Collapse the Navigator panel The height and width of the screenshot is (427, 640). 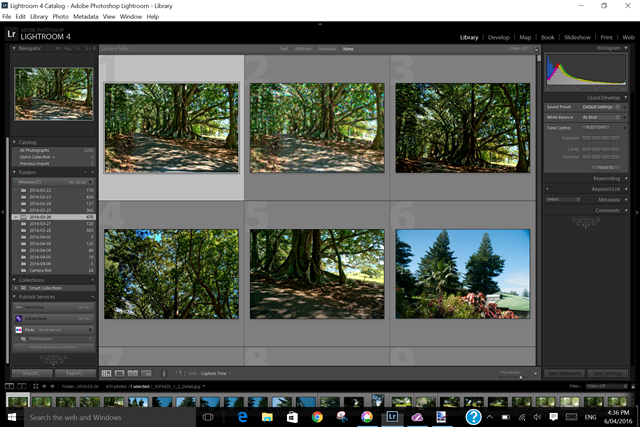14,48
